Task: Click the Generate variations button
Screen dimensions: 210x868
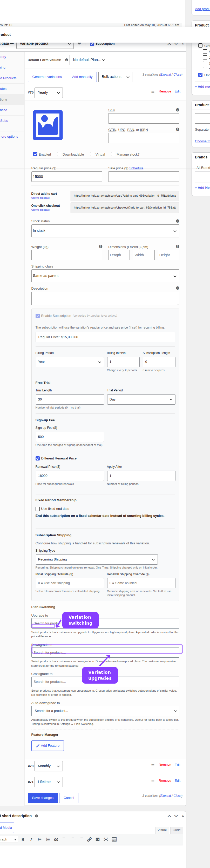Action: 47,77
